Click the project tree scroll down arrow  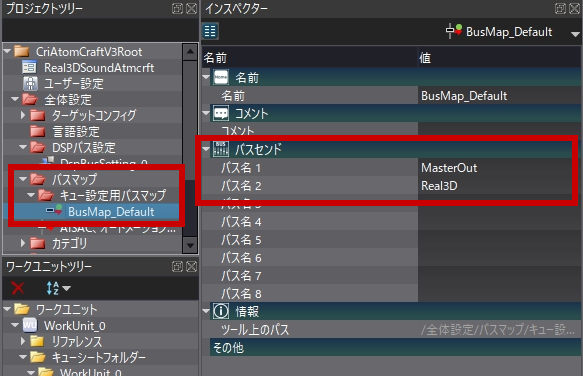(x=190, y=245)
